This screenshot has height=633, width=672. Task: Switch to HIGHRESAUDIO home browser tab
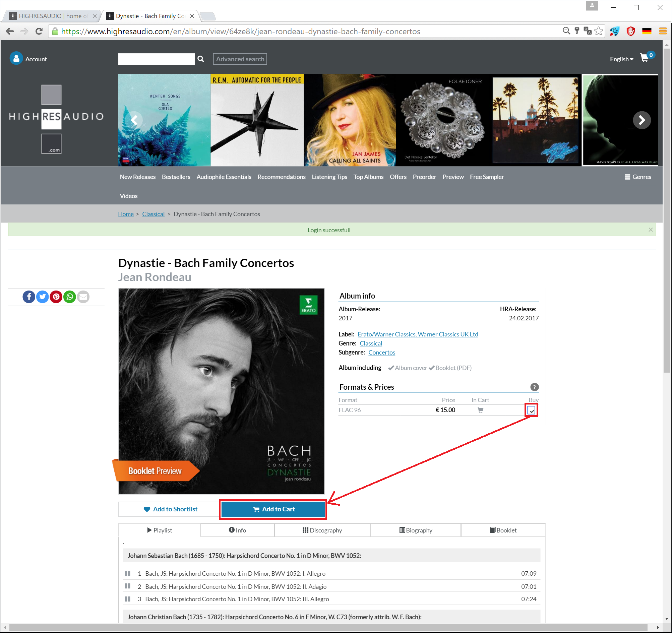[x=53, y=16]
